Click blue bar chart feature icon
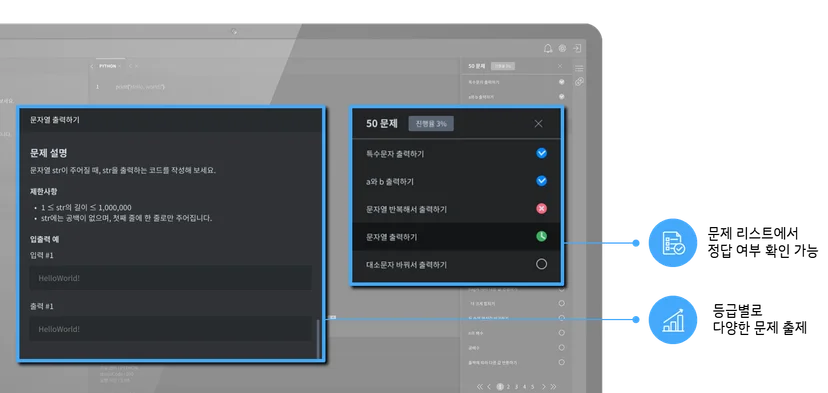Image resolution: width=828 pixels, height=393 pixels. 673,320
